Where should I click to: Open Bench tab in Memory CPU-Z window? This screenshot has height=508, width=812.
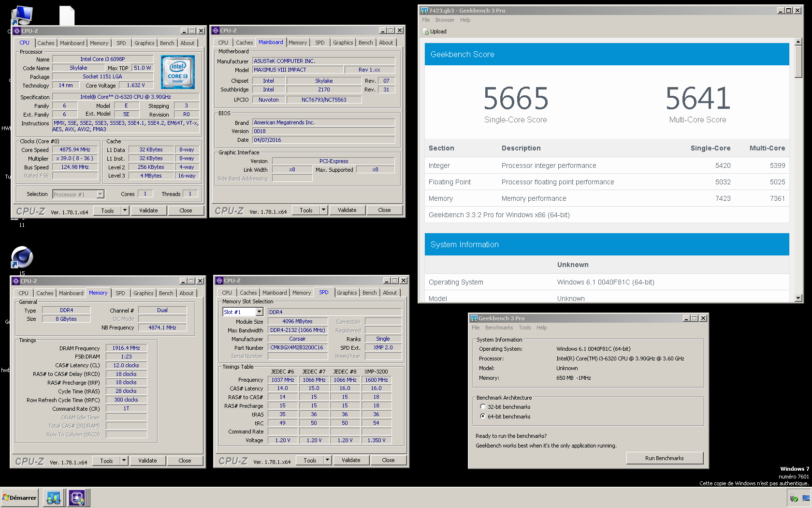tap(166, 293)
